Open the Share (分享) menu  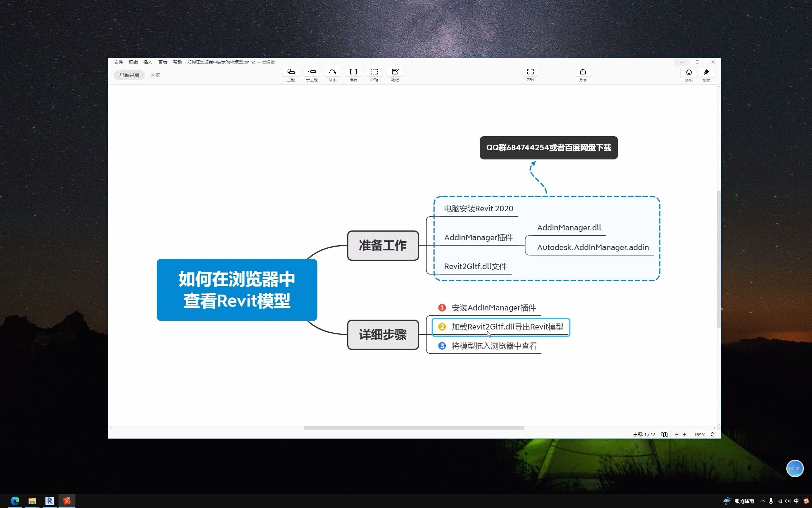coord(583,72)
